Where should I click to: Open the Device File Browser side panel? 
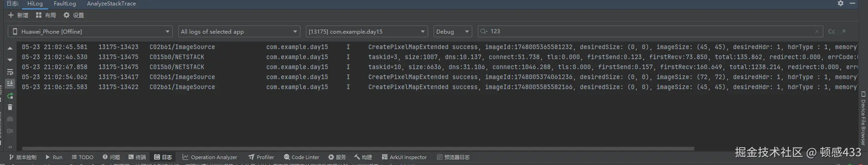(x=863, y=119)
